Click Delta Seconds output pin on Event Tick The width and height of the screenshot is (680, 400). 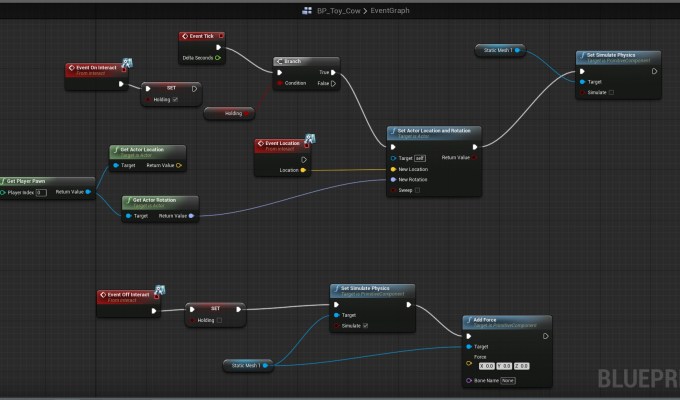(218, 58)
